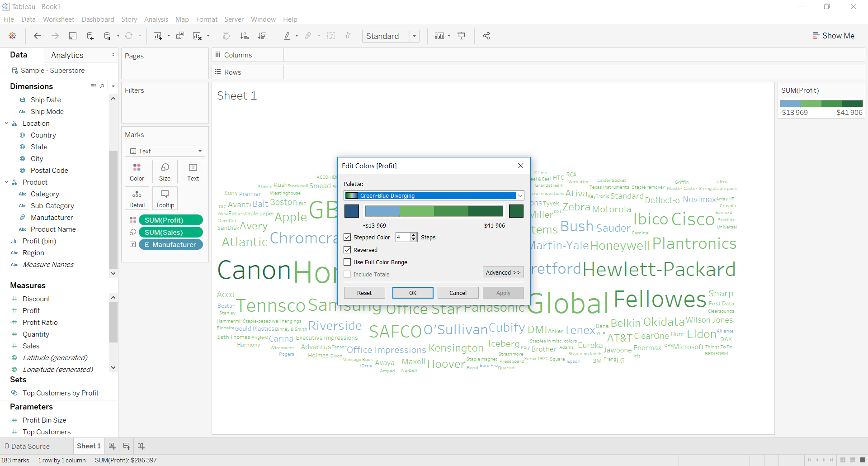Image resolution: width=868 pixels, height=466 pixels.
Task: Open the Size mark property
Action: coord(165,172)
